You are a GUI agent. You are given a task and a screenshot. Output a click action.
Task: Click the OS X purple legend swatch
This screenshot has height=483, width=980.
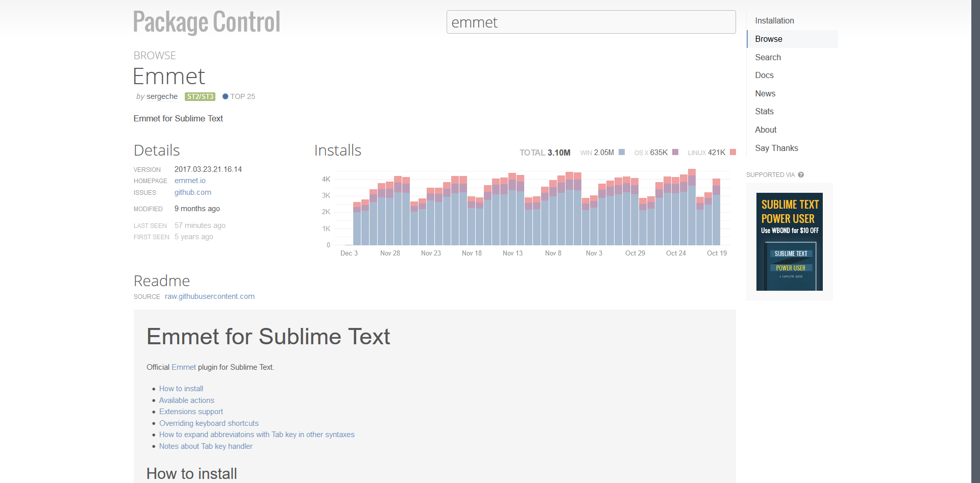[675, 152]
